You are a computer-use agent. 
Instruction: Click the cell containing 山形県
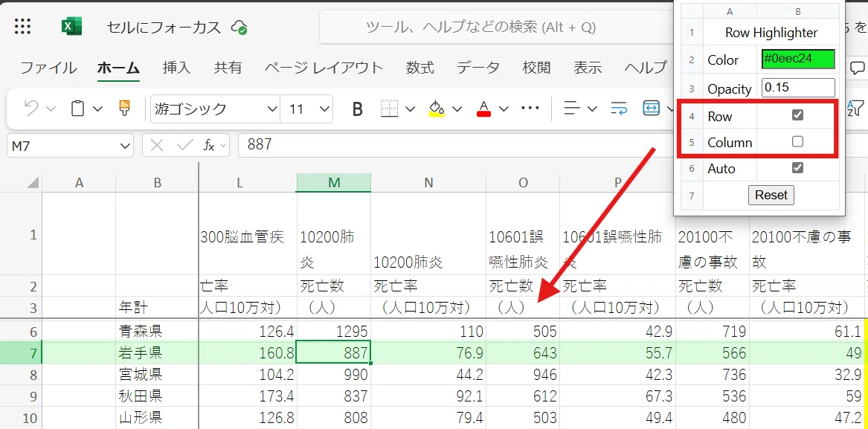[157, 417]
